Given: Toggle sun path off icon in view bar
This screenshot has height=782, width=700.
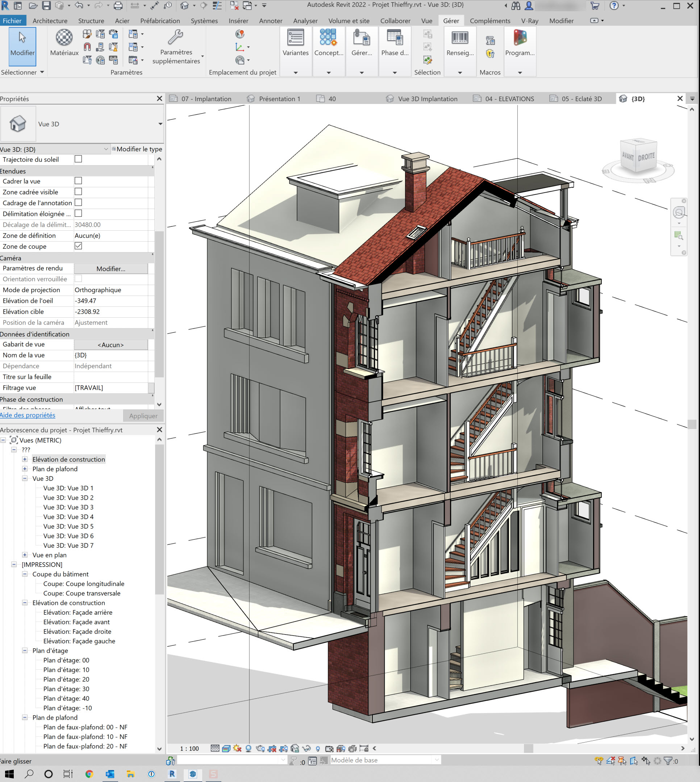Looking at the screenshot, I should tap(237, 749).
